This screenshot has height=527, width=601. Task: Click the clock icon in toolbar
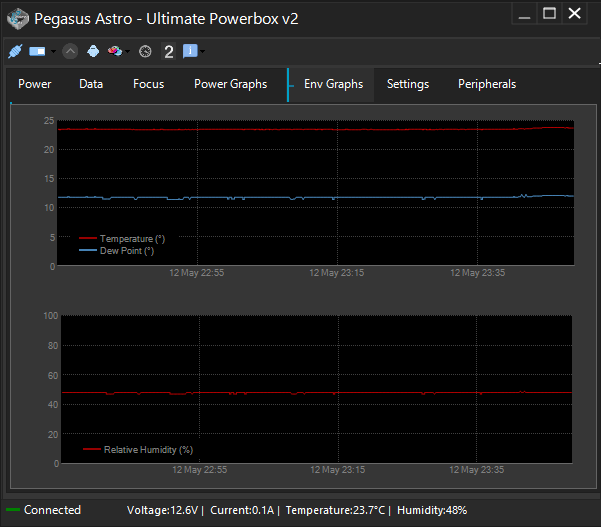[x=145, y=51]
